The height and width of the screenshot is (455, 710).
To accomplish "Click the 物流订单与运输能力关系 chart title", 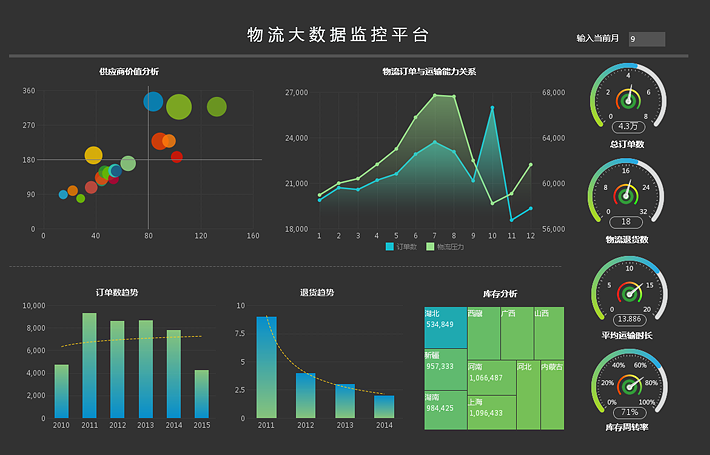I will [x=429, y=72].
